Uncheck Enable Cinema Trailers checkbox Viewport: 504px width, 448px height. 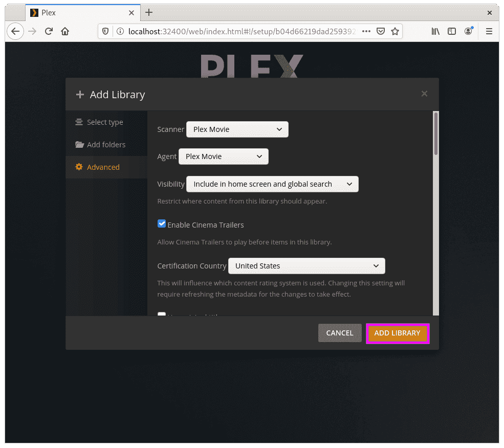(x=162, y=224)
